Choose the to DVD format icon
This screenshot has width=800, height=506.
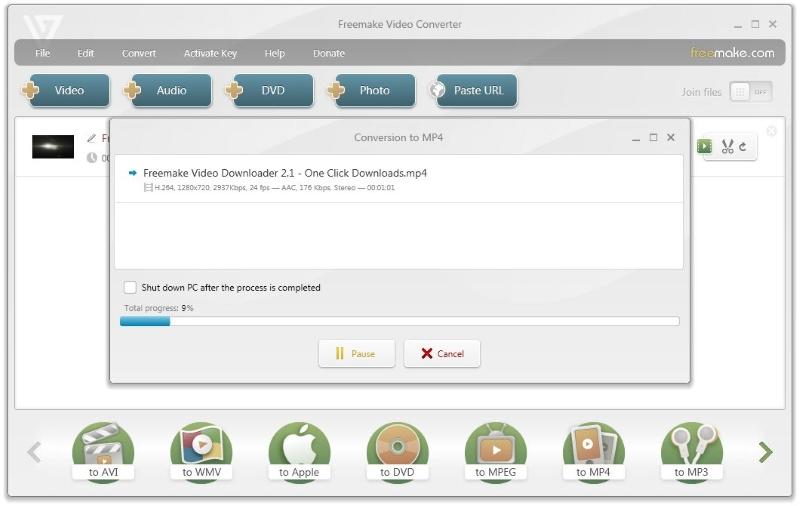tap(397, 451)
